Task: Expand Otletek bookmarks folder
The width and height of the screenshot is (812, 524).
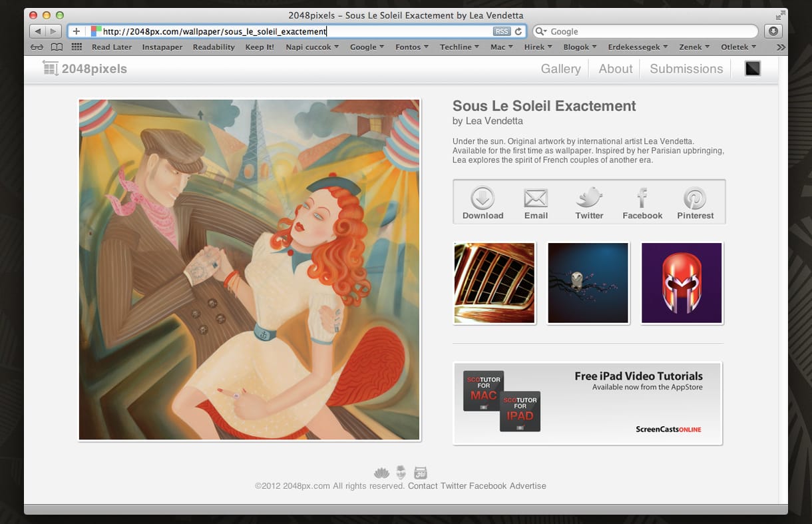Action: (x=739, y=47)
